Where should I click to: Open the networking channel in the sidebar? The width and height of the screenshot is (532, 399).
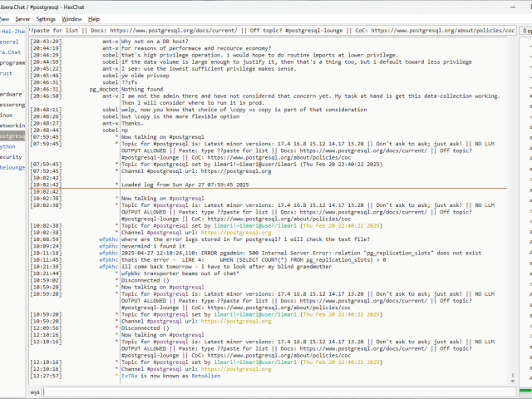12,125
